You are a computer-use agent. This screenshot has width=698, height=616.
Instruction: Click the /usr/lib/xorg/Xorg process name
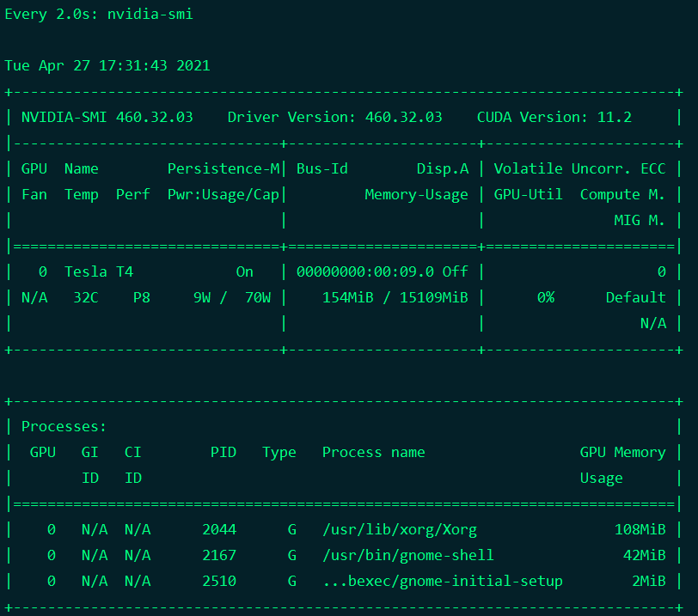click(387, 529)
